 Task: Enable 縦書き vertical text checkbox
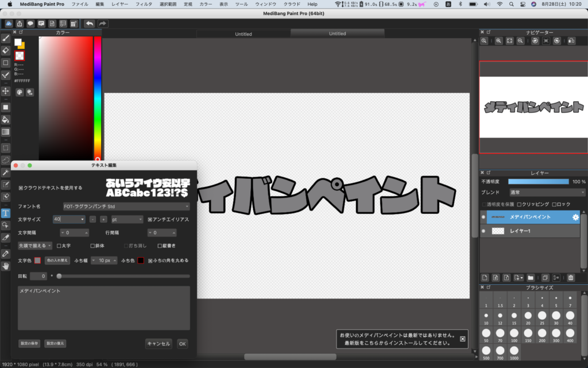click(160, 246)
